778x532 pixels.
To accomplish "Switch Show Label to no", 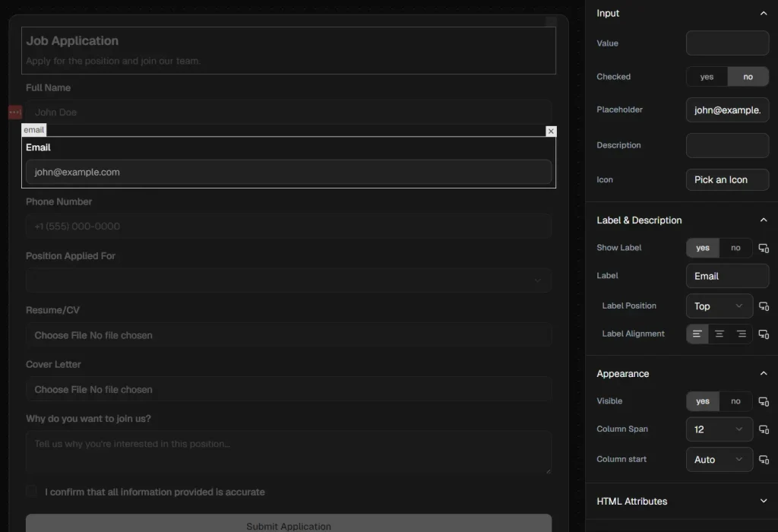I will click(735, 248).
